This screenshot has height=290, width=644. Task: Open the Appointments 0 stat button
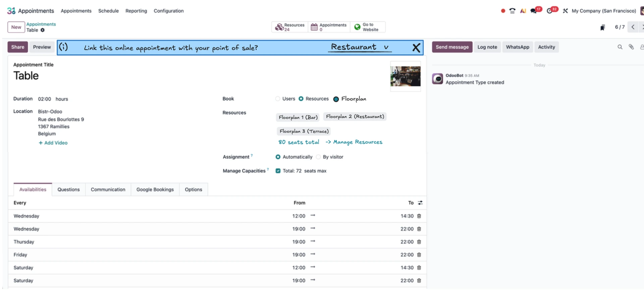click(x=329, y=27)
